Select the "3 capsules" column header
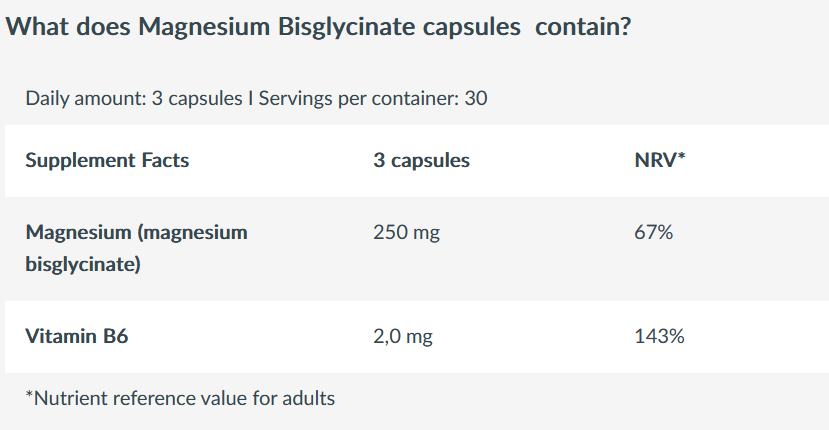 coord(421,160)
